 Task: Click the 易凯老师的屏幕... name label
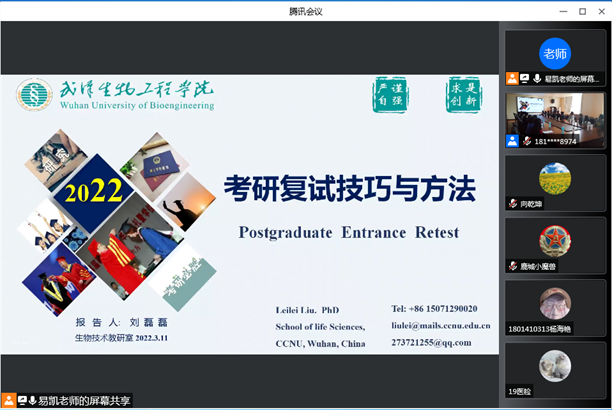coord(573,78)
